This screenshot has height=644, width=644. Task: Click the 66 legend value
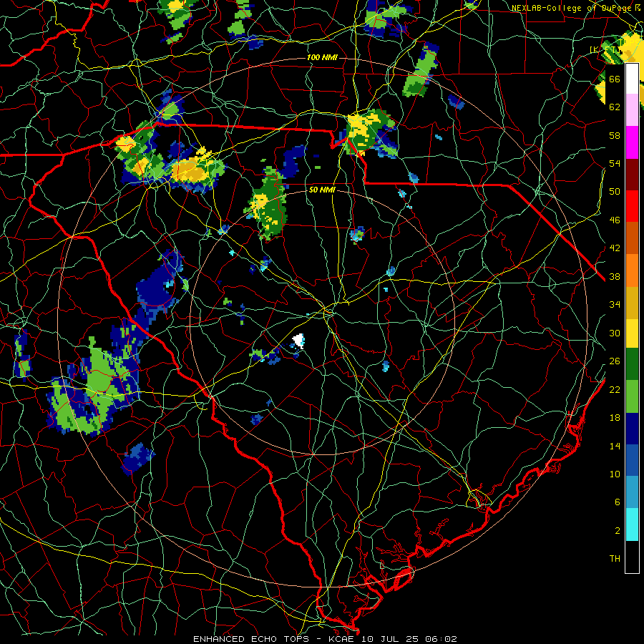[615, 79]
